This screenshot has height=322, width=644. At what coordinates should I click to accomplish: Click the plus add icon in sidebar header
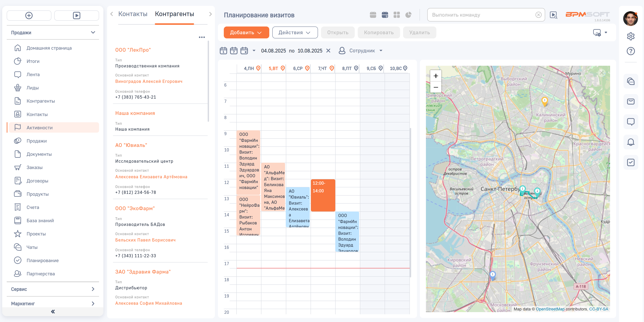29,15
